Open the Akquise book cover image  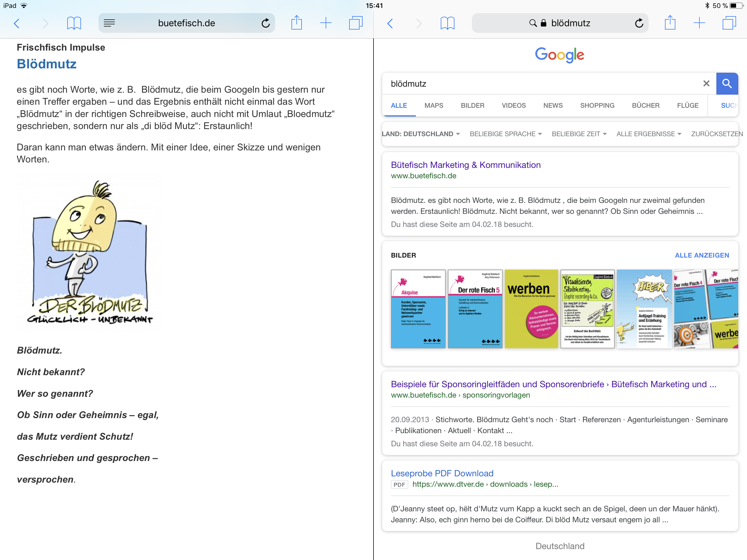point(418,309)
